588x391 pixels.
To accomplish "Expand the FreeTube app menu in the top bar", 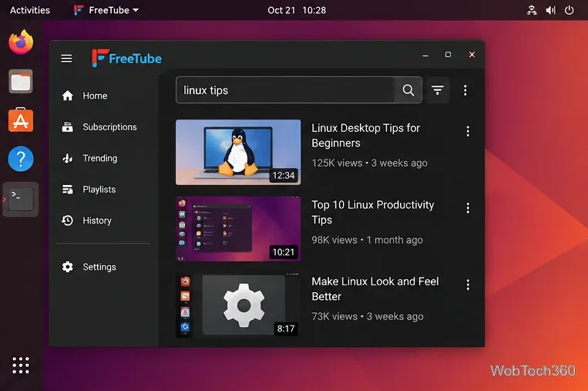I will pos(106,10).
